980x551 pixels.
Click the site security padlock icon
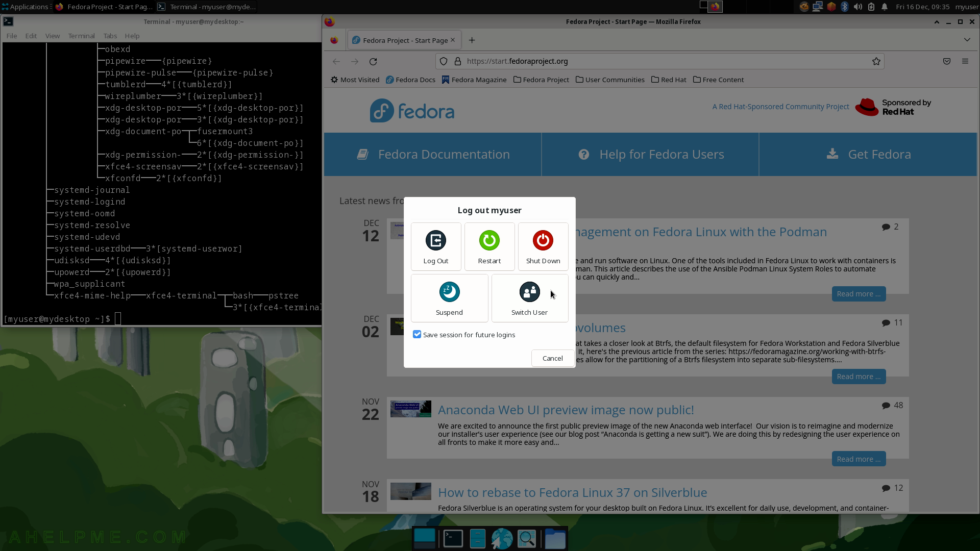click(x=457, y=61)
